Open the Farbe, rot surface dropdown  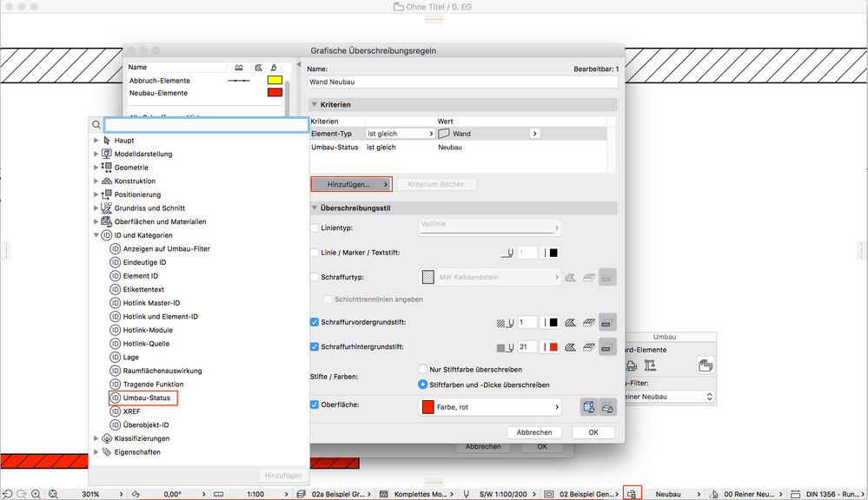click(490, 407)
